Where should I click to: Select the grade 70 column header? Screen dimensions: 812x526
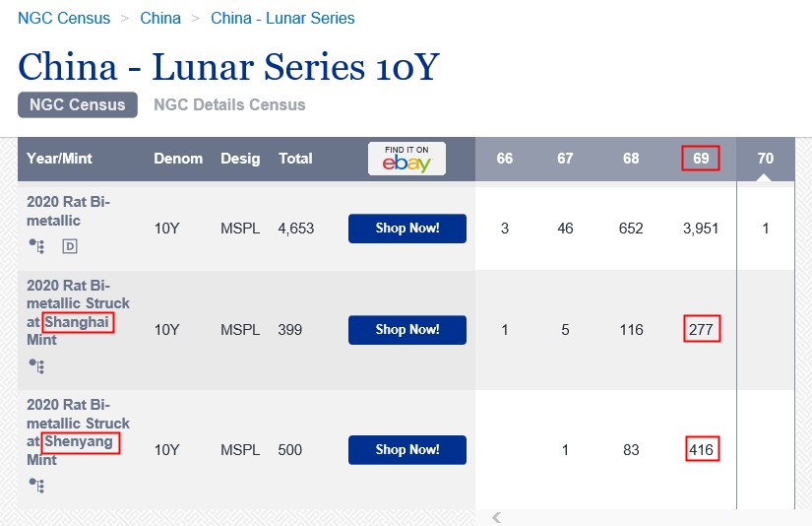coord(765,159)
